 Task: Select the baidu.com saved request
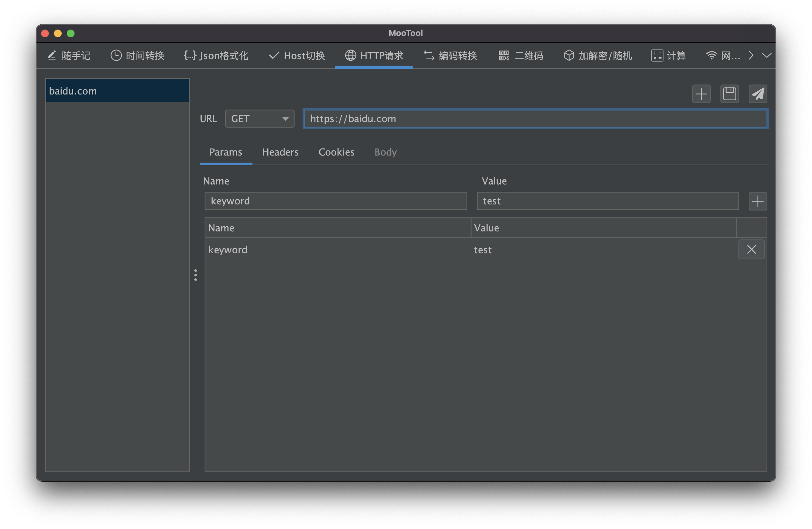(x=117, y=91)
